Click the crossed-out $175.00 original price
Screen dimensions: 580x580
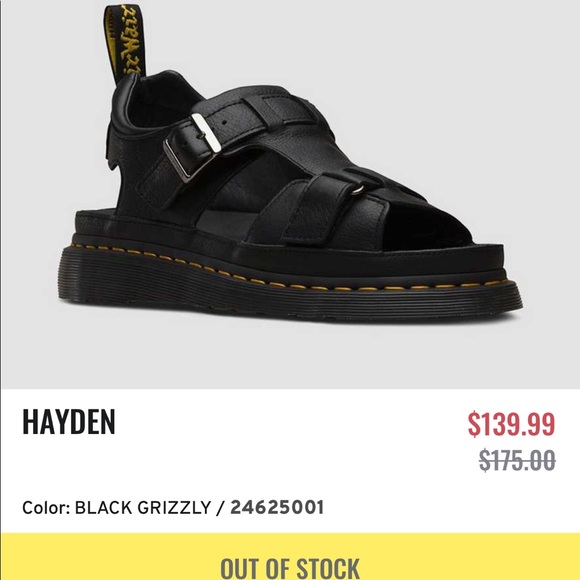517,461
